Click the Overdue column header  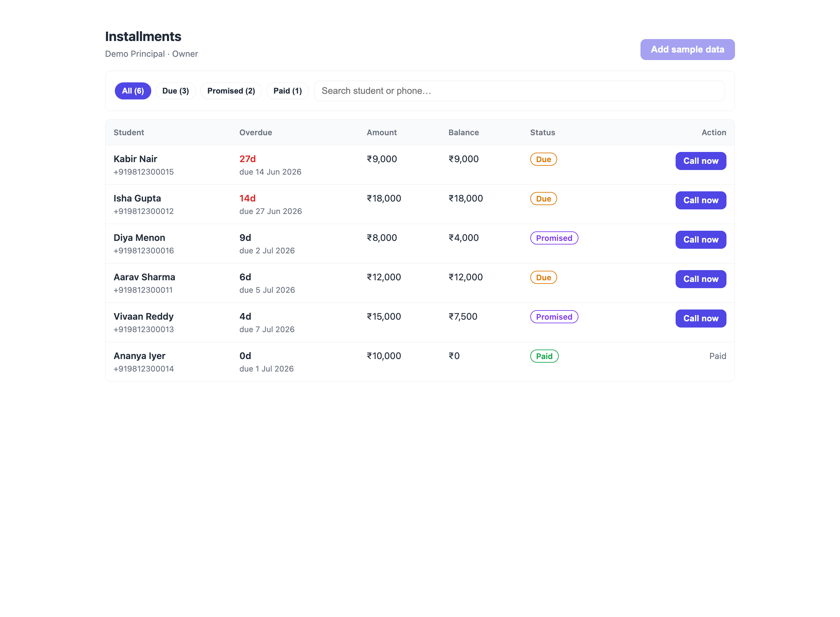tap(255, 133)
